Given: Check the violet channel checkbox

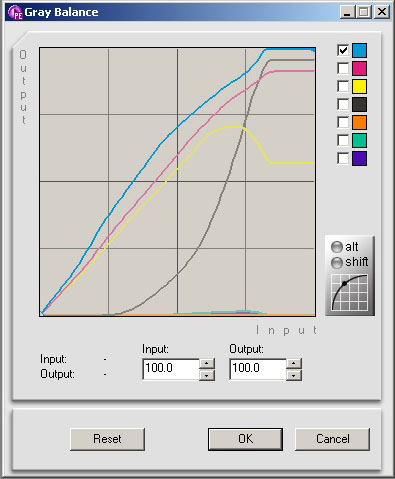Looking at the screenshot, I should coord(343,158).
